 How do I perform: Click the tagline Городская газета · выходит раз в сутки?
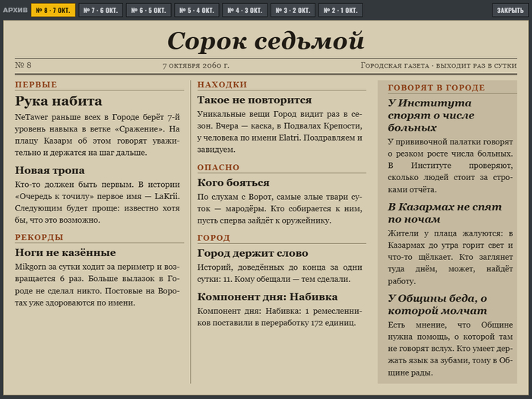pyautogui.click(x=439, y=65)
